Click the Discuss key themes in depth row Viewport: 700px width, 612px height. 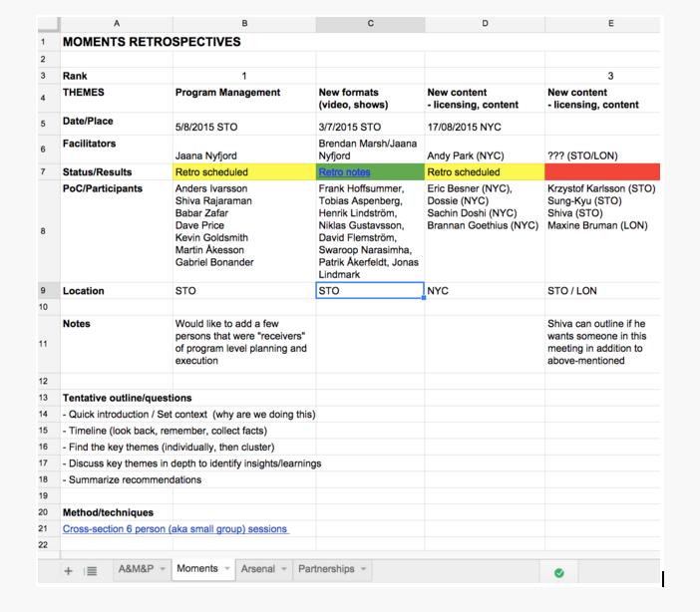coord(192,463)
